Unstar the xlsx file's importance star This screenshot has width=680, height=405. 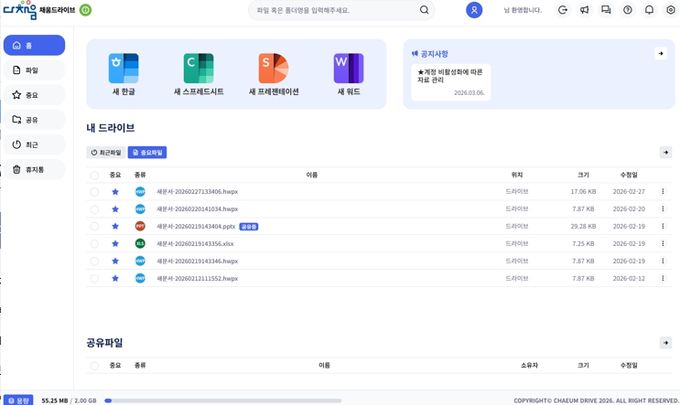(x=115, y=243)
